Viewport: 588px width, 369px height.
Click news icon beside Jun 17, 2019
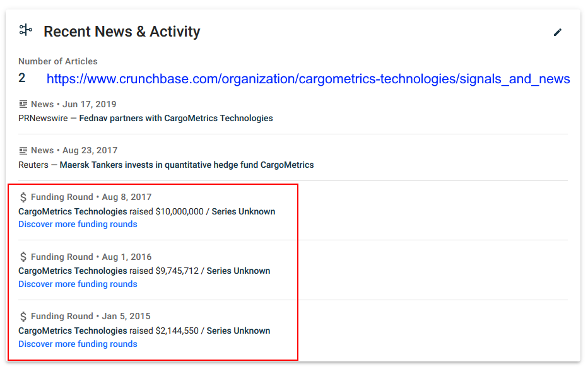coord(23,104)
